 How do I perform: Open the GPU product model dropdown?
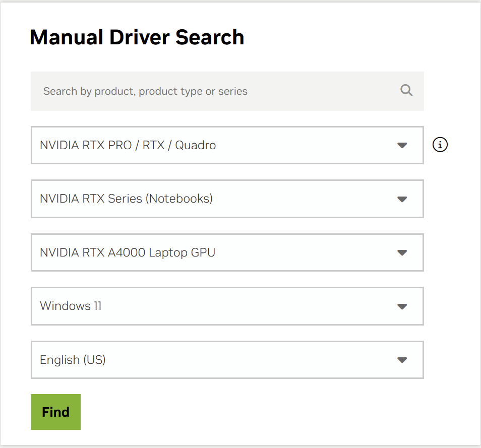coord(227,252)
